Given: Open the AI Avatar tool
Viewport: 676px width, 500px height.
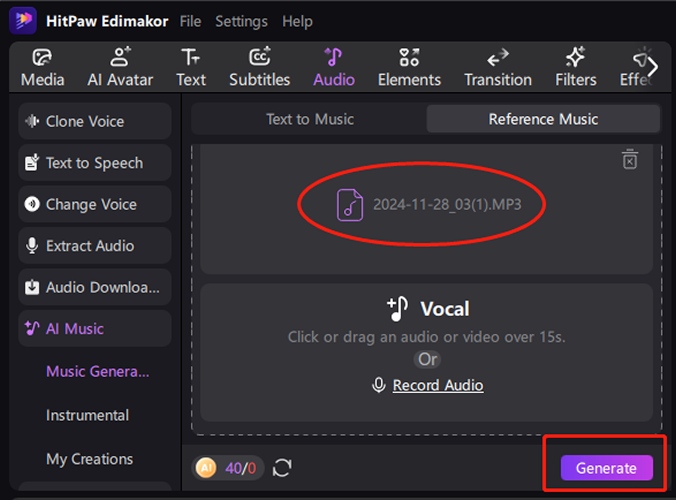Looking at the screenshot, I should click(x=120, y=68).
